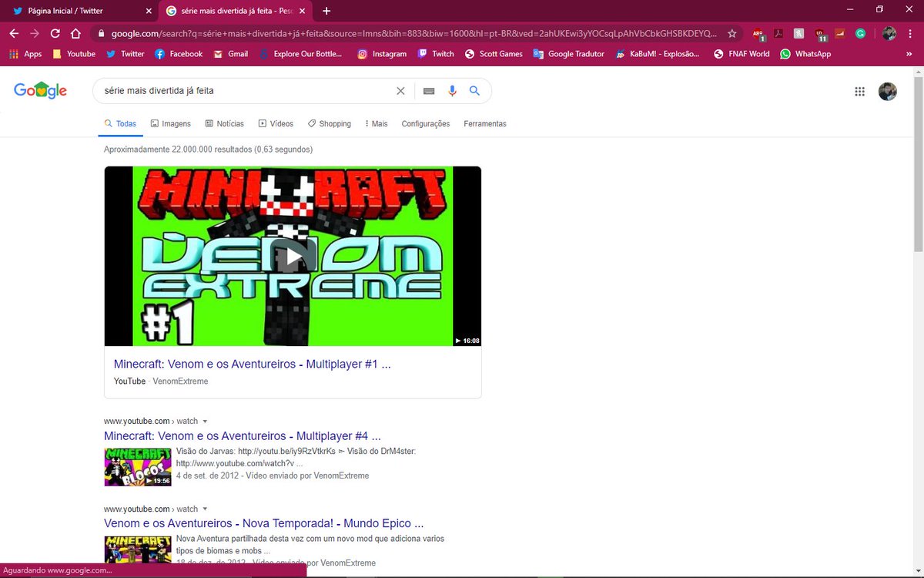Bookmark this page with the star icon

[x=732, y=33]
